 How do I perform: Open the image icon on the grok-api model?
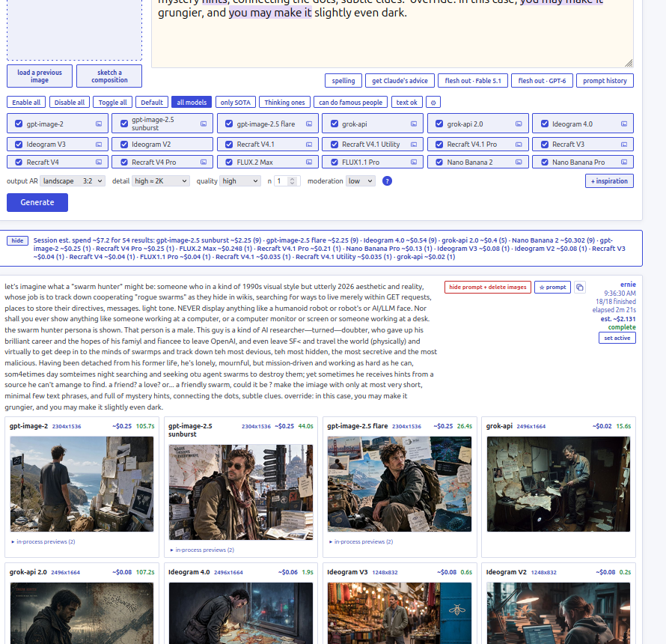(414, 124)
